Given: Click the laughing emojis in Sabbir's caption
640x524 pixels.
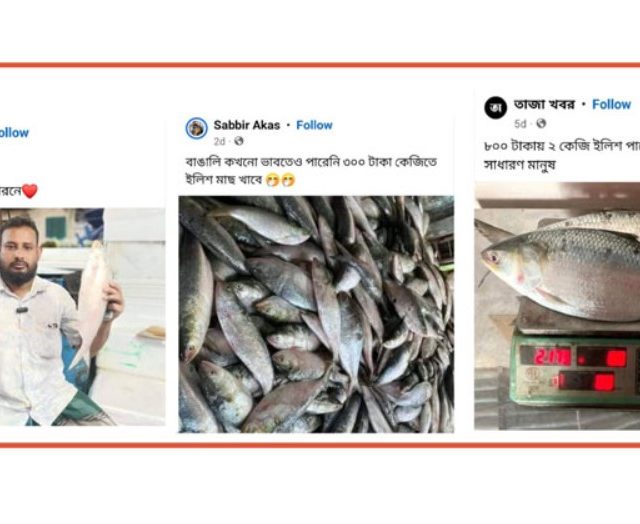Looking at the screenshot, I should (280, 180).
